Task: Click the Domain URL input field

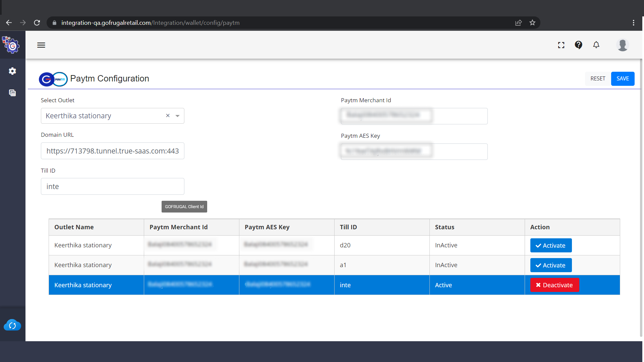Action: click(x=112, y=151)
